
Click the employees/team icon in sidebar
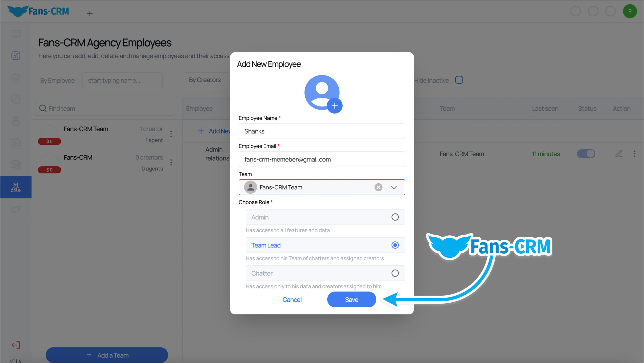pyautogui.click(x=16, y=186)
